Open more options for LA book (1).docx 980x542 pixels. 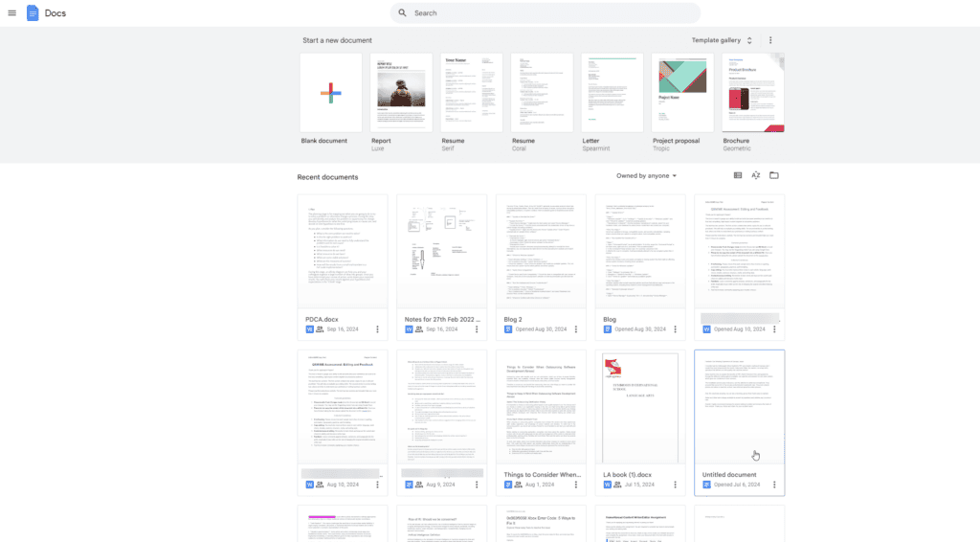[675, 485]
